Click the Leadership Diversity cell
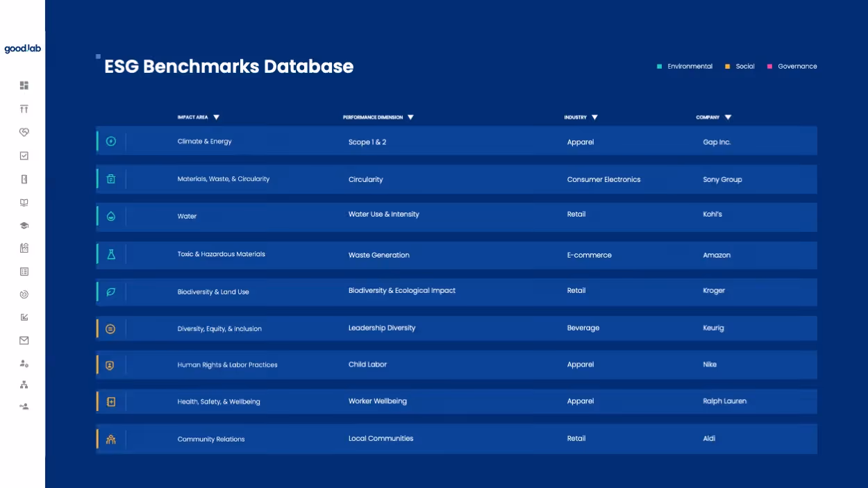 [382, 328]
